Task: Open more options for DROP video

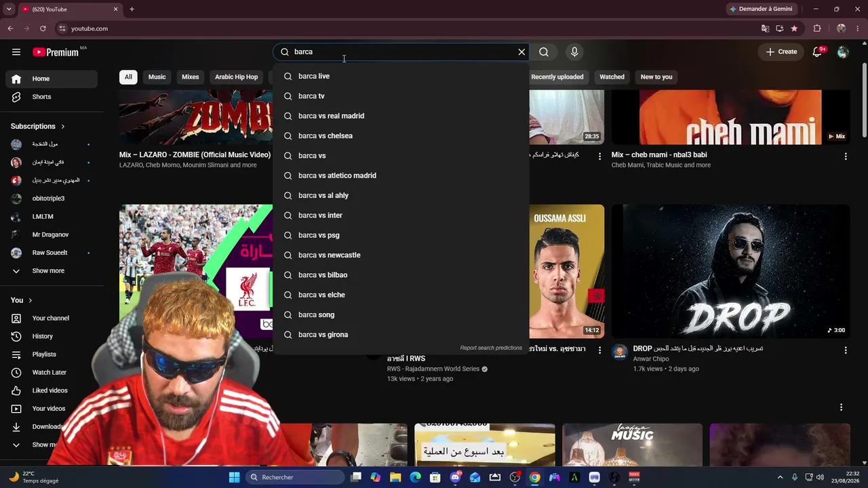Action: point(846,350)
